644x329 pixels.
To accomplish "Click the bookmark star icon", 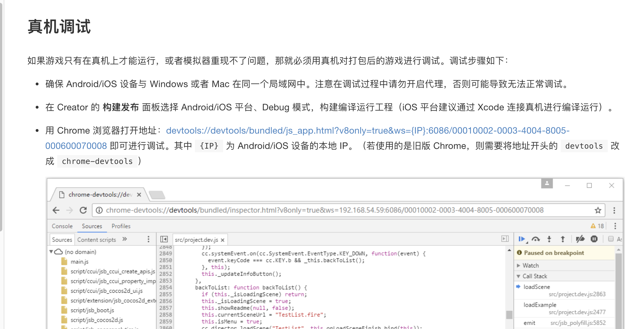I will (598, 210).
